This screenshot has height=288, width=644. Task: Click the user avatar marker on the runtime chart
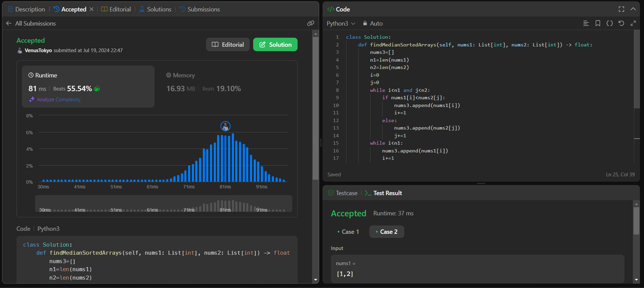tap(226, 126)
